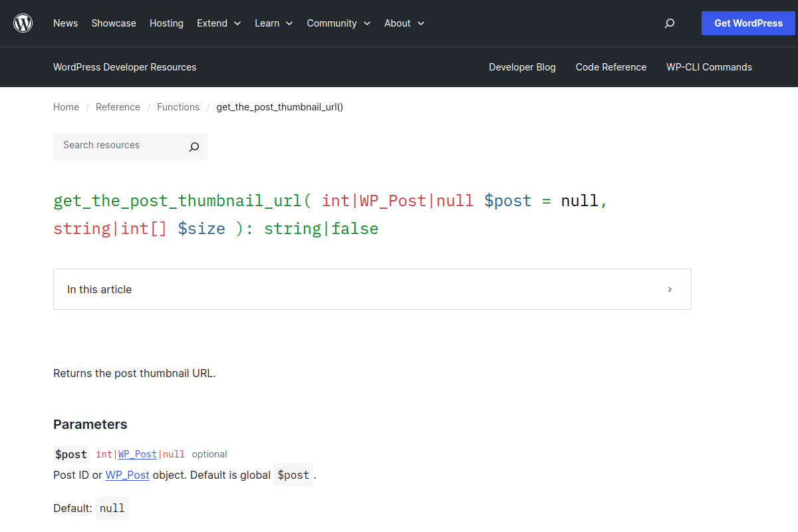Click the function signature heading
The image size is (798, 532).
[331, 215]
